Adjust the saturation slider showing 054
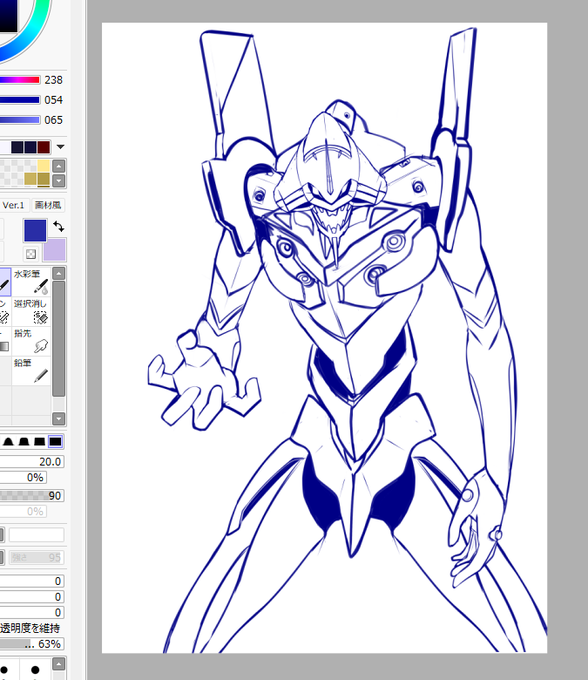The height and width of the screenshot is (680, 588). pyautogui.click(x=20, y=100)
